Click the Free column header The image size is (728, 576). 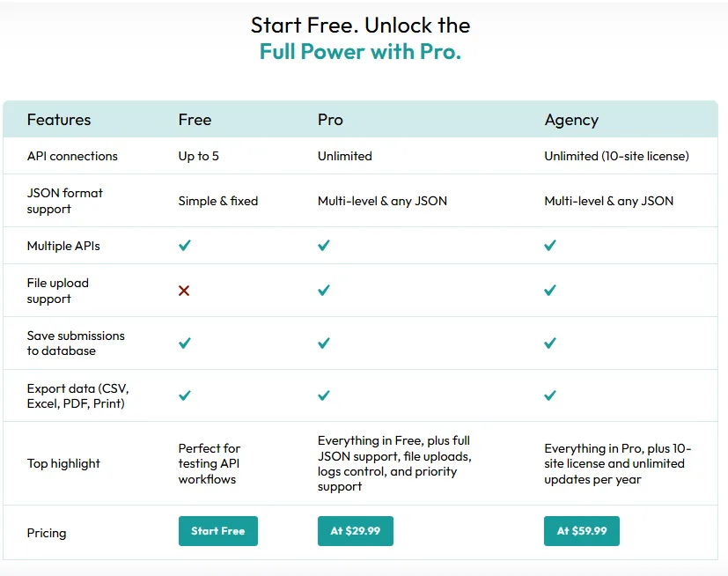(x=195, y=120)
